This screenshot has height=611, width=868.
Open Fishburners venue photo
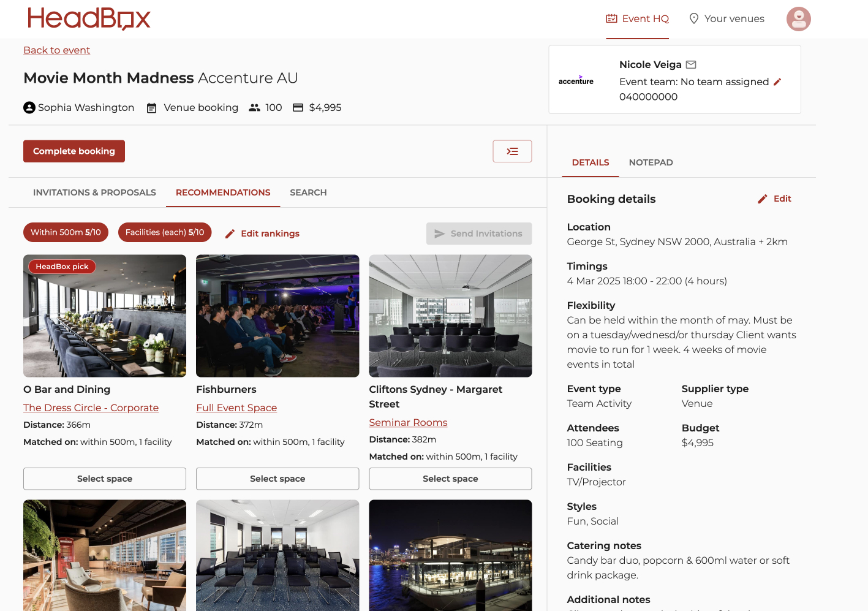click(277, 316)
